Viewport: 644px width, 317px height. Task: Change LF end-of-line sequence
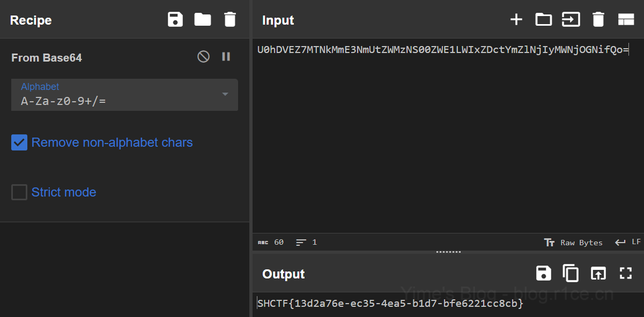[x=628, y=243]
